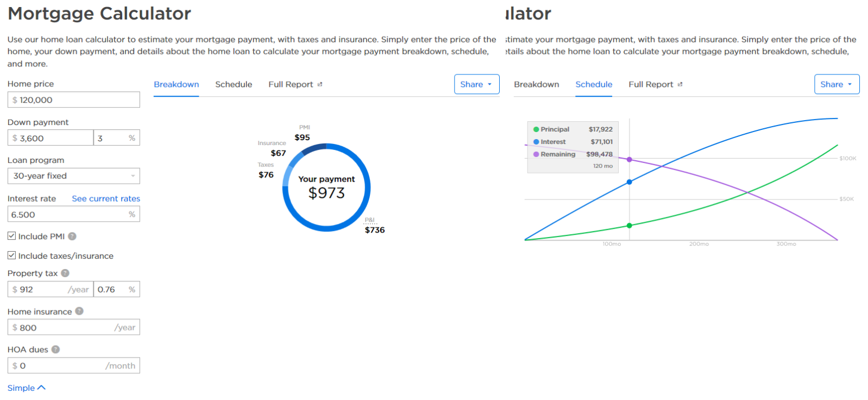Open the right panel Share dropdown
868x400 pixels.
pyautogui.click(x=836, y=84)
